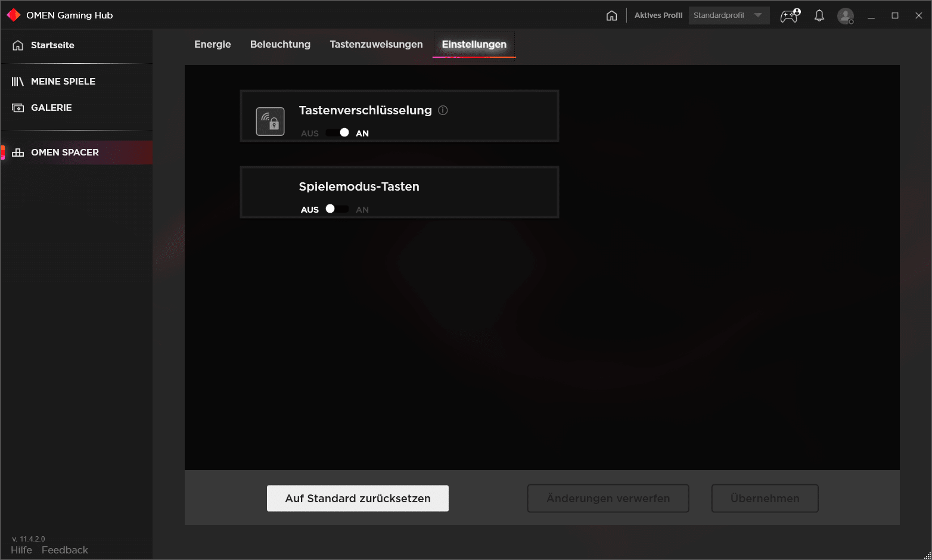The image size is (932, 560).
Task: Enable the Spielemodus-Tasten switch
Action: coord(337,209)
